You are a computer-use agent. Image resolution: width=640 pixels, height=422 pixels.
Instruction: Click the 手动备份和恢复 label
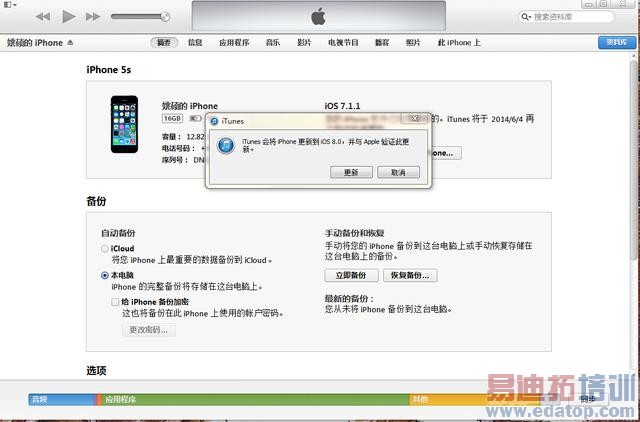coord(354,233)
